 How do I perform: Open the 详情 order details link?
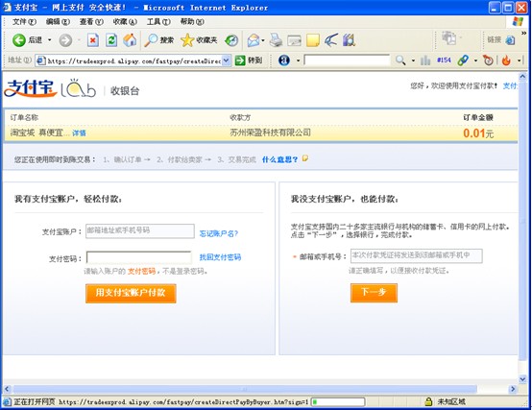[x=79, y=133]
